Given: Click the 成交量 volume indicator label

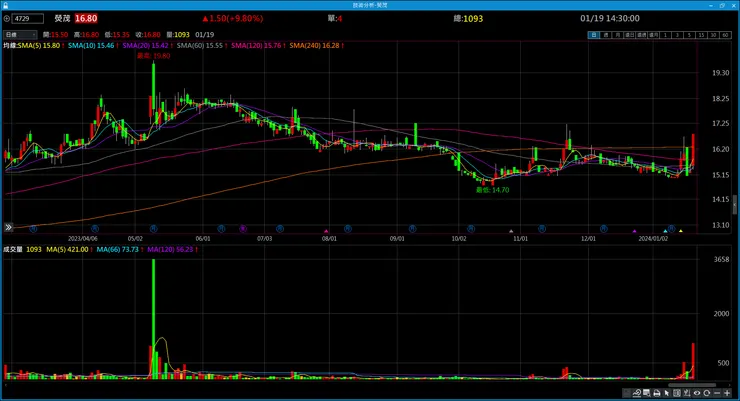Looking at the screenshot, I should pos(13,250).
